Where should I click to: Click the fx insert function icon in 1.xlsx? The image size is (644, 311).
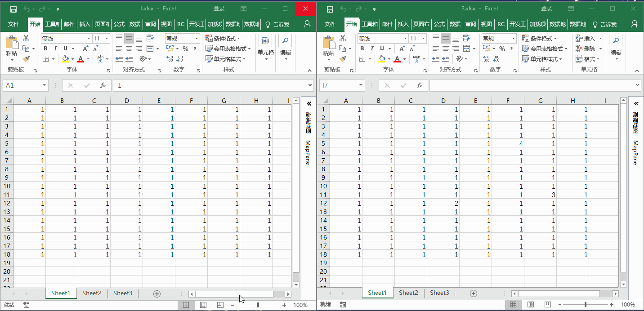[x=103, y=85]
